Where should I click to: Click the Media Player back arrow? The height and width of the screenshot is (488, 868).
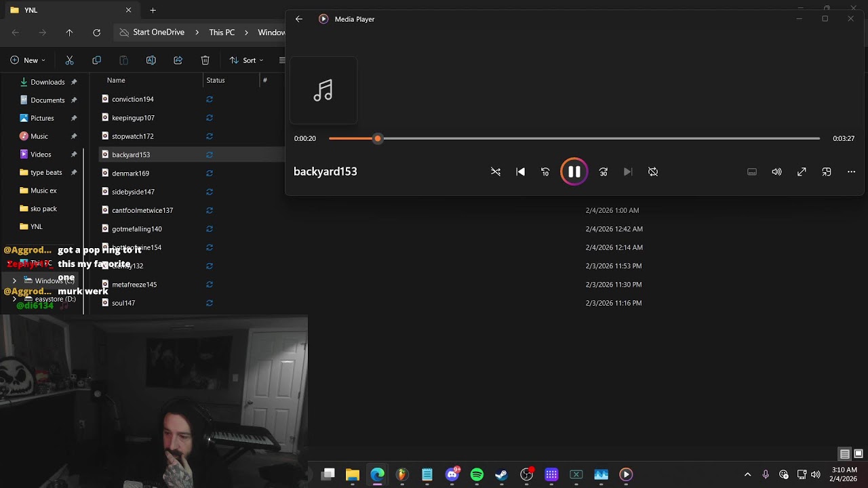click(299, 19)
